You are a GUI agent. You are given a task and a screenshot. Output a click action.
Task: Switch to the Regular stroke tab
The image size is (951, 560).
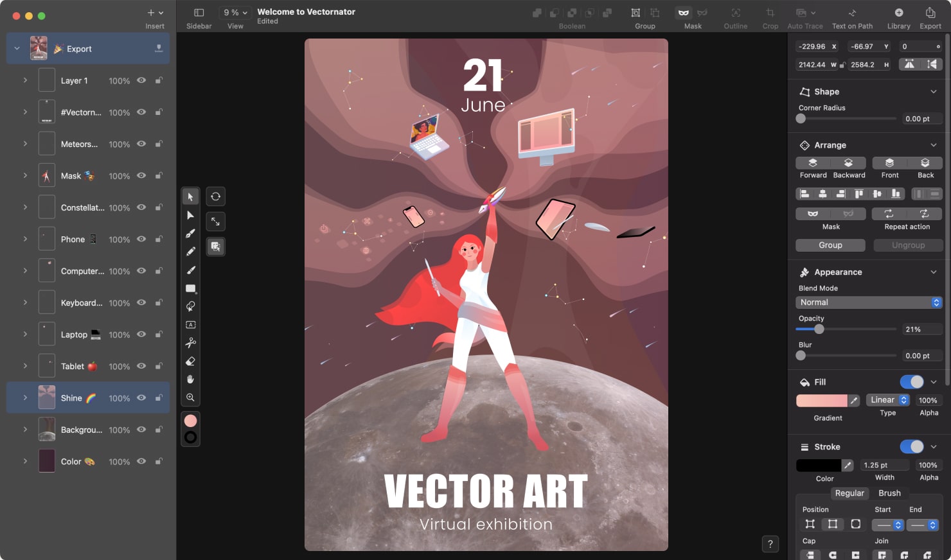(849, 493)
